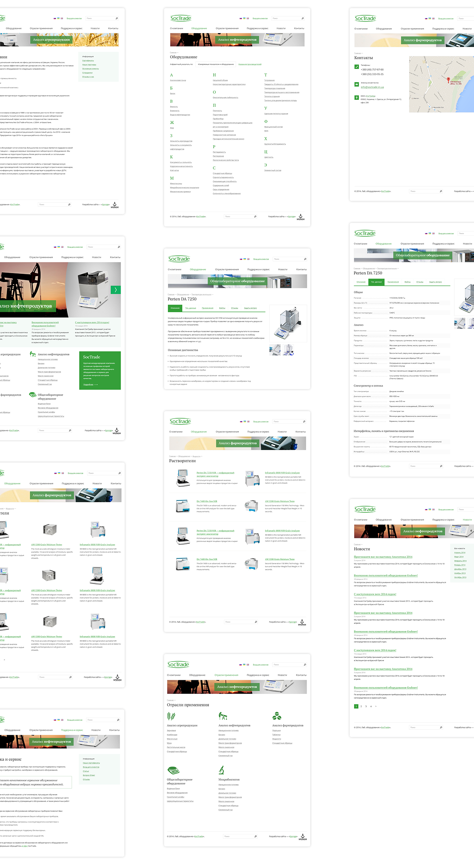This screenshot has height=868, width=474.
Task: Open the Апрель 2014 archive link on Новости page
Action: coord(460,553)
